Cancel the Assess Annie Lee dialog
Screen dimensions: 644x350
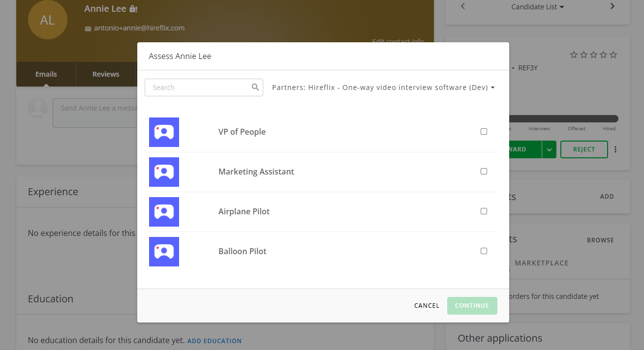pyautogui.click(x=427, y=306)
